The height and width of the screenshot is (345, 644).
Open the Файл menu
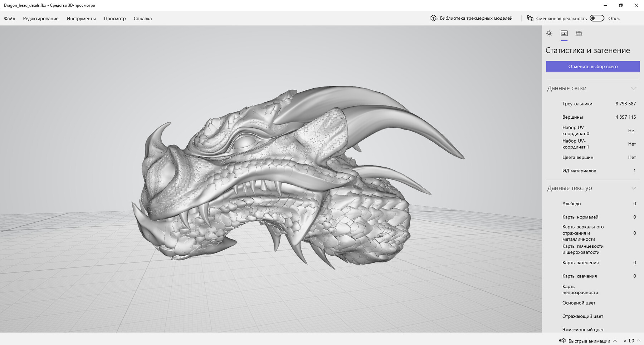pyautogui.click(x=9, y=18)
